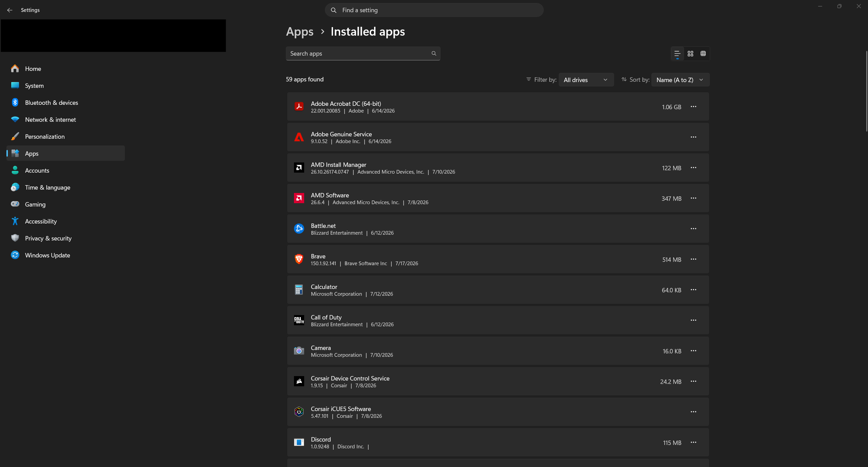The height and width of the screenshot is (467, 868).
Task: Open the Sort by Name dropdown
Action: [680, 80]
